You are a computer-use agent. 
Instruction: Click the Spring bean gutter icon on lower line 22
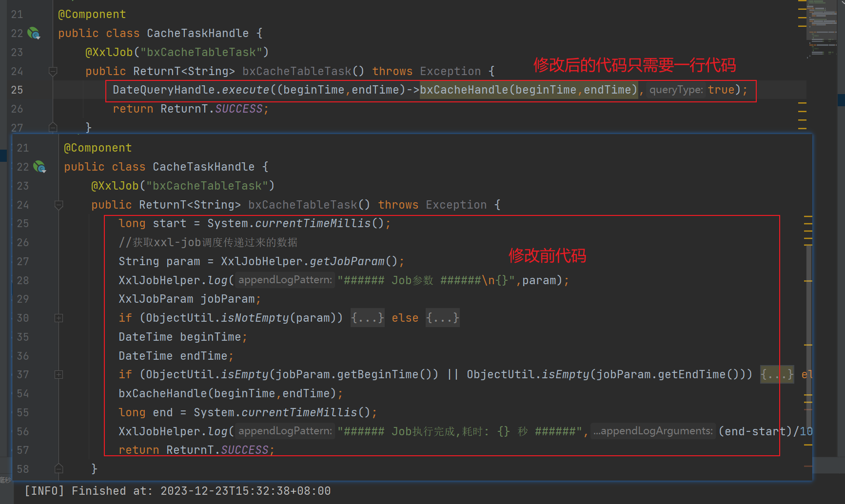(39, 167)
